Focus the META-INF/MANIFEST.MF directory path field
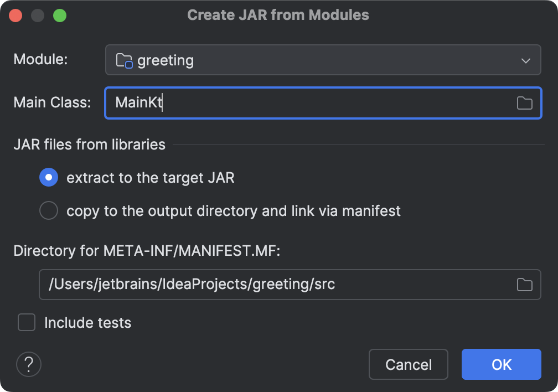 pyautogui.click(x=277, y=285)
